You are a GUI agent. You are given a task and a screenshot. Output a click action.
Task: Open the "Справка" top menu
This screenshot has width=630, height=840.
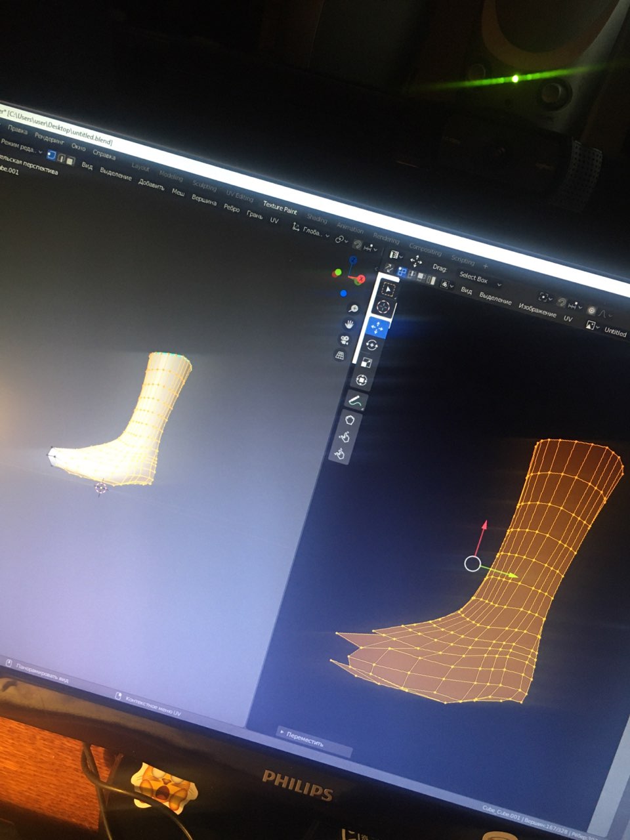pos(104,154)
